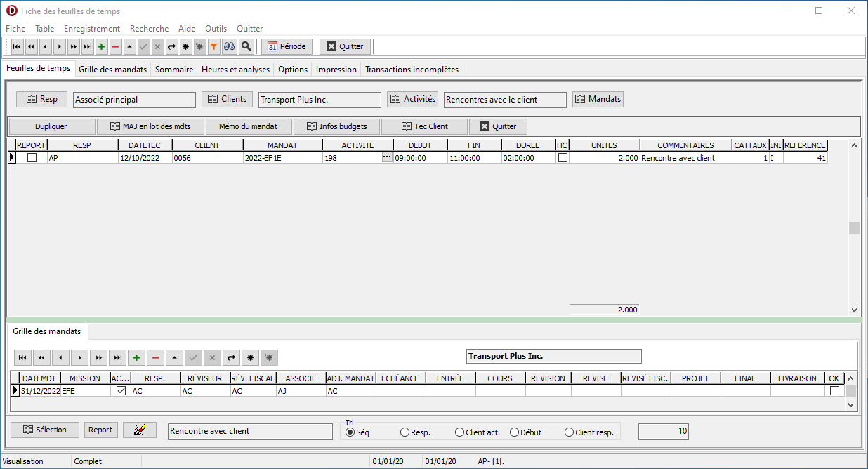Jump to last record in top toolbar
Screen dimensions: 868x469
[x=88, y=46]
